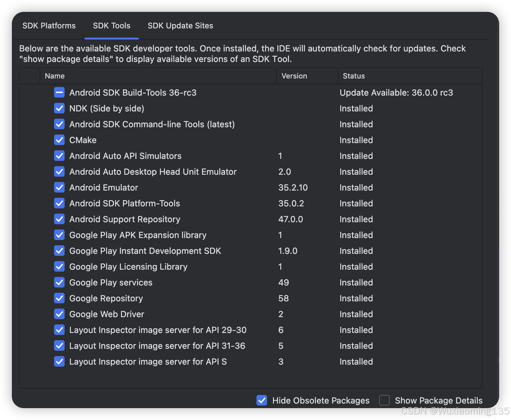
Task: Open the SDK Update Sites tab
Action: (180, 26)
